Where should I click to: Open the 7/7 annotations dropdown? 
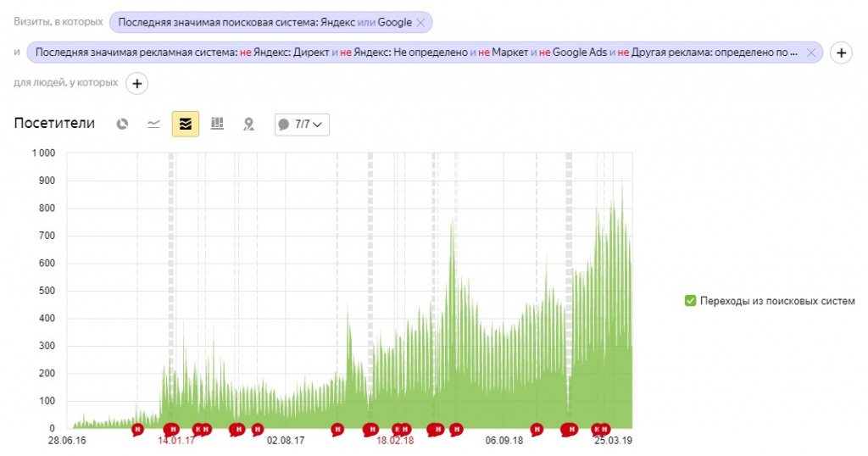(x=302, y=125)
